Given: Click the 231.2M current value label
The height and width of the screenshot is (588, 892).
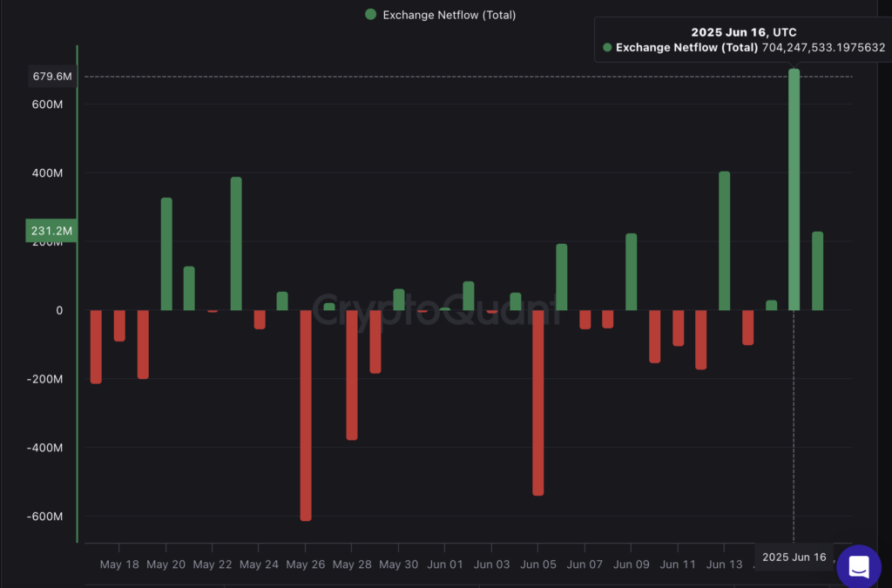Looking at the screenshot, I should tap(51, 231).
